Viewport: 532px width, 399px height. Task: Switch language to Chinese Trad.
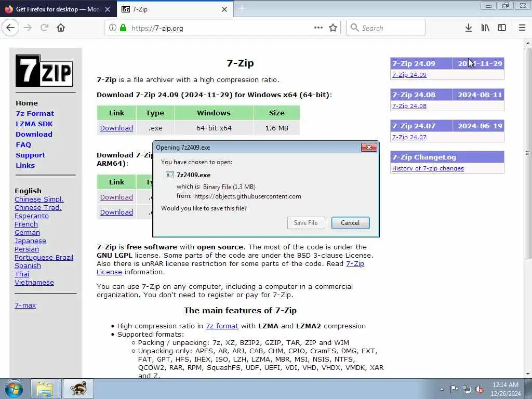[38, 207]
